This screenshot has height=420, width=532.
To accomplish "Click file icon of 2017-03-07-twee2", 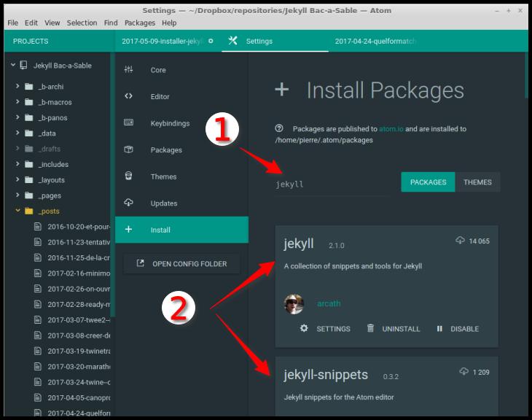I will (x=38, y=319).
